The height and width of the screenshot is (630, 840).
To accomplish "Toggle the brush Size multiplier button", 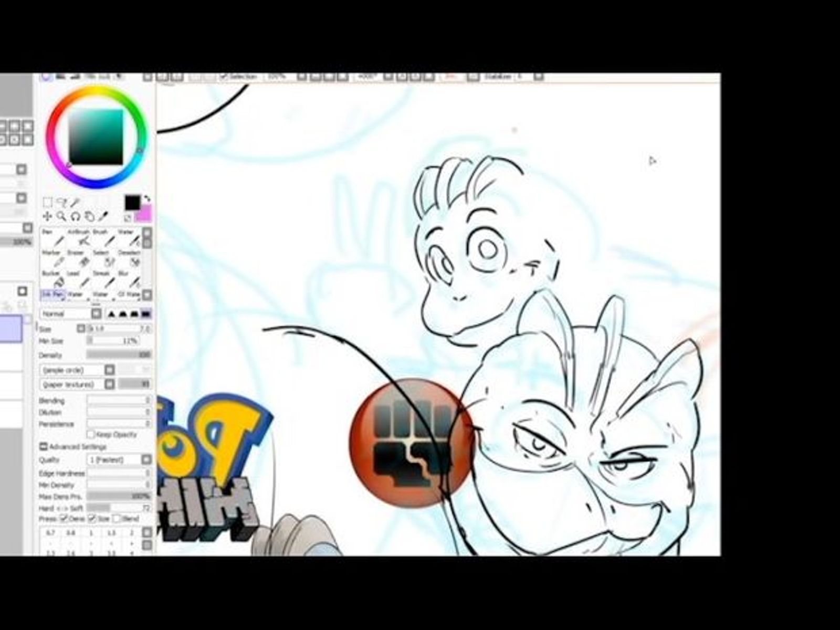I will (81, 329).
